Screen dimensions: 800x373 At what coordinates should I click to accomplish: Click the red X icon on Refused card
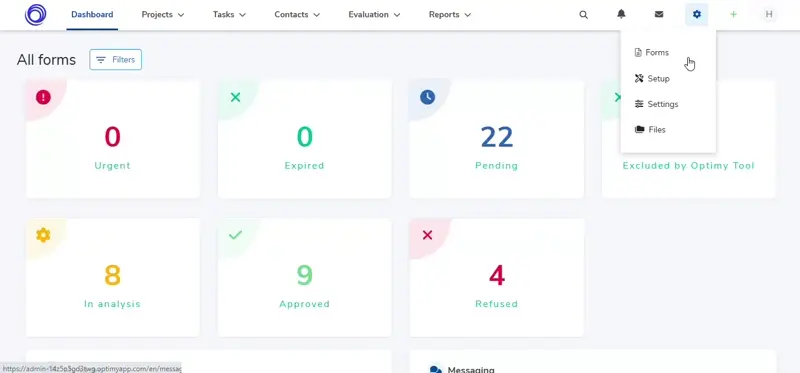pos(428,235)
